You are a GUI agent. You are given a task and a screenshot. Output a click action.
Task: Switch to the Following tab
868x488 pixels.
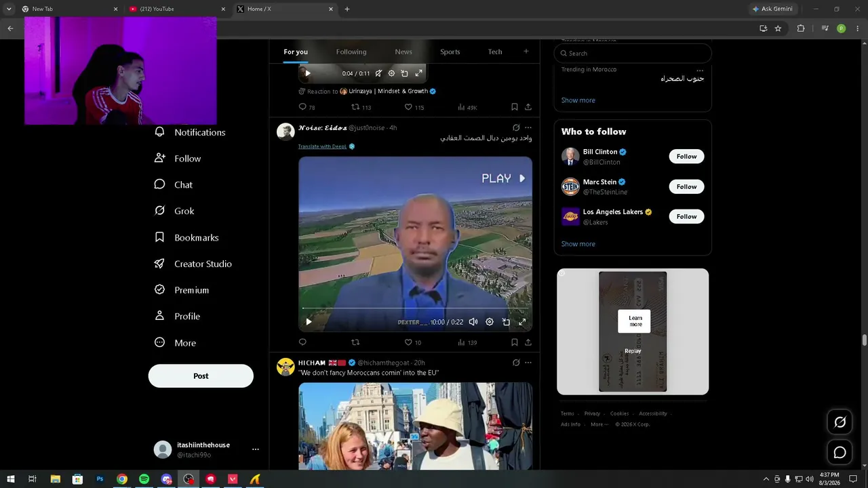351,52
